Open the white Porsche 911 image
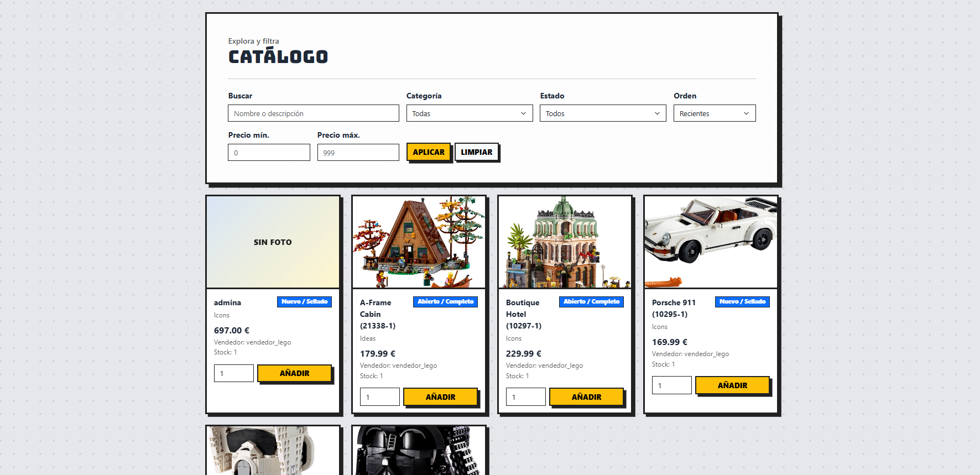The image size is (980, 475). pyautogui.click(x=711, y=242)
